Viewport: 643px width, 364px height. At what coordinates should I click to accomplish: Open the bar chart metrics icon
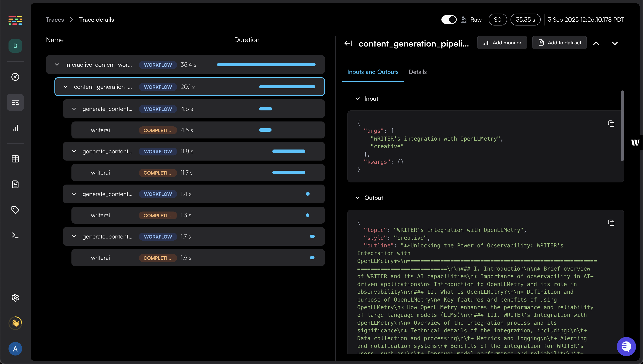click(15, 128)
